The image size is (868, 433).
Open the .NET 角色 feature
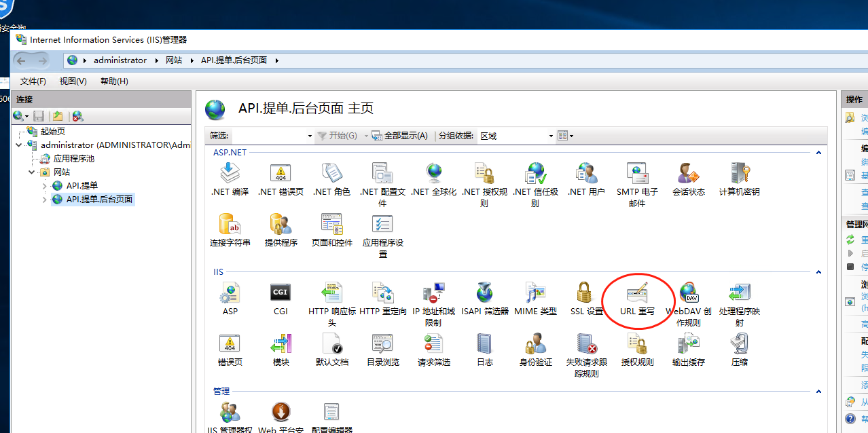pos(331,179)
